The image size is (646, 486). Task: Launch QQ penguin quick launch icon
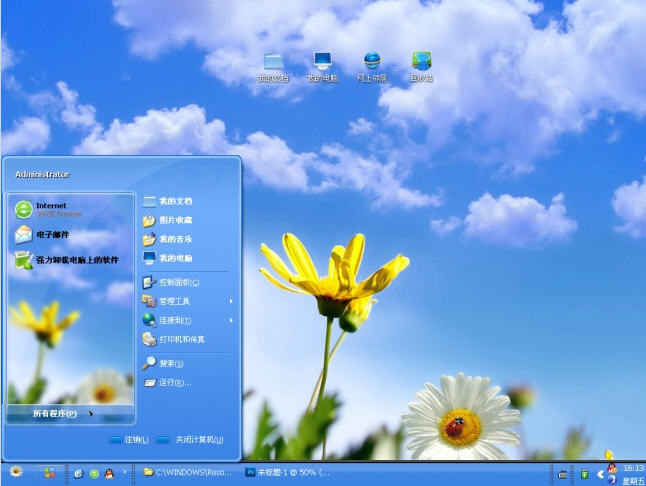pyautogui.click(x=109, y=474)
